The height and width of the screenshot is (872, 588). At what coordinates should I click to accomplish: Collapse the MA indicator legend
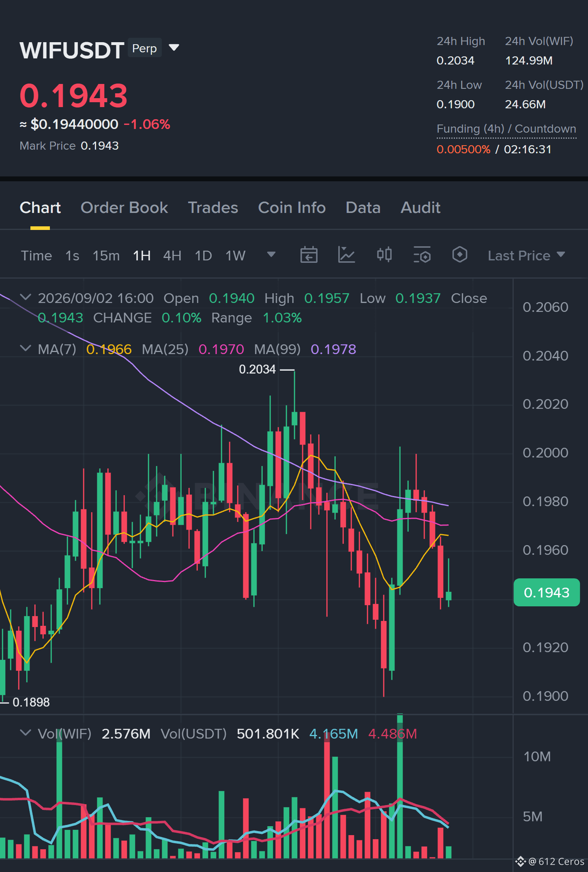click(x=26, y=348)
